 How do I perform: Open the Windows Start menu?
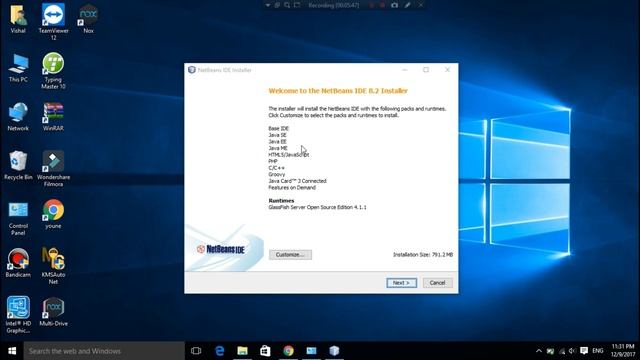tap(12, 351)
